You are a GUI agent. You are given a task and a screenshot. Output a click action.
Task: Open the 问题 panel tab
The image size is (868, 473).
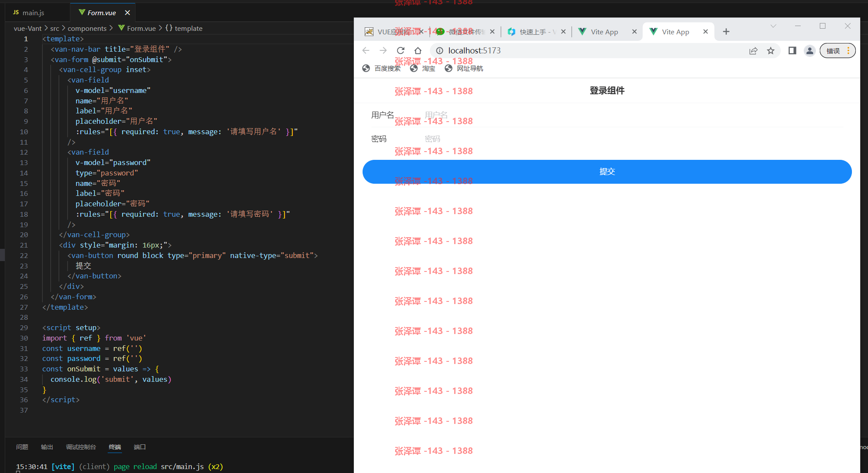pyautogui.click(x=22, y=447)
